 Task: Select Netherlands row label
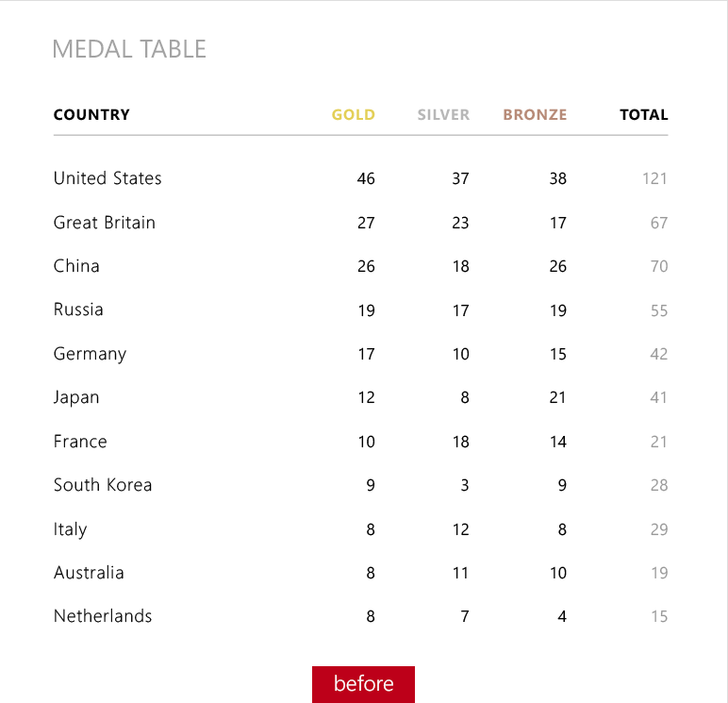tap(103, 616)
